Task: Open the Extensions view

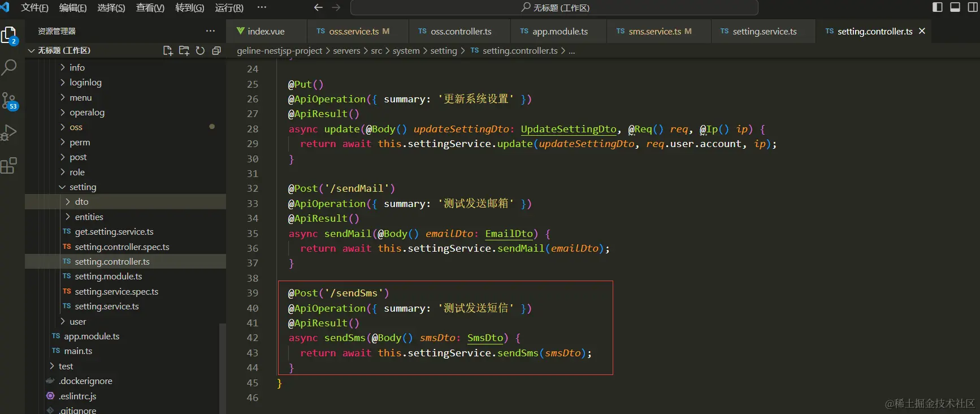Action: click(x=10, y=165)
